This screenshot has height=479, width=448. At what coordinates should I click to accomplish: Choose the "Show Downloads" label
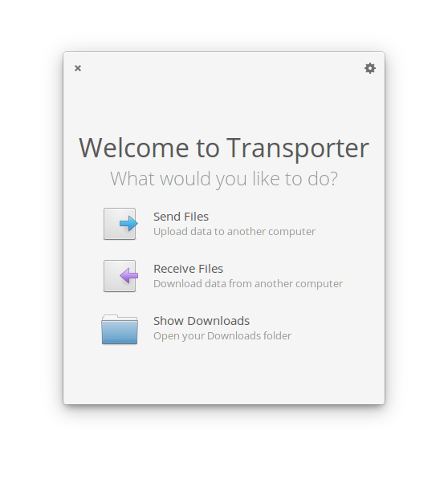(x=202, y=321)
